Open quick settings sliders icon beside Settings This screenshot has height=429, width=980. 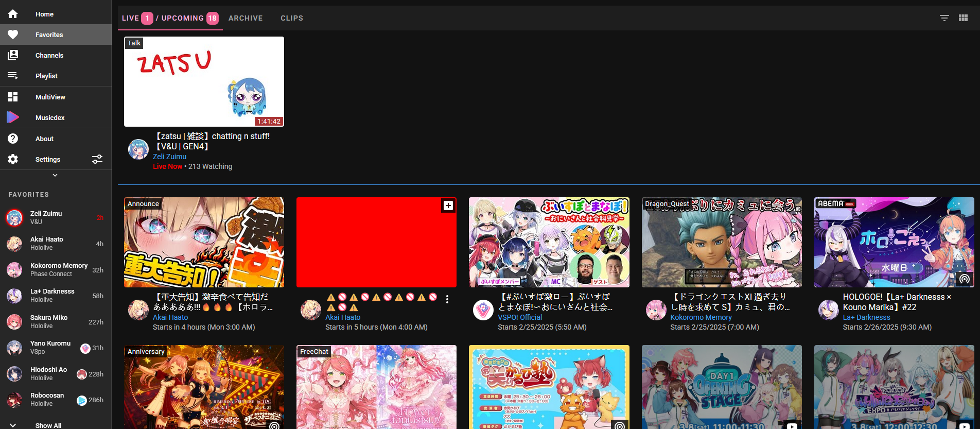point(97,159)
